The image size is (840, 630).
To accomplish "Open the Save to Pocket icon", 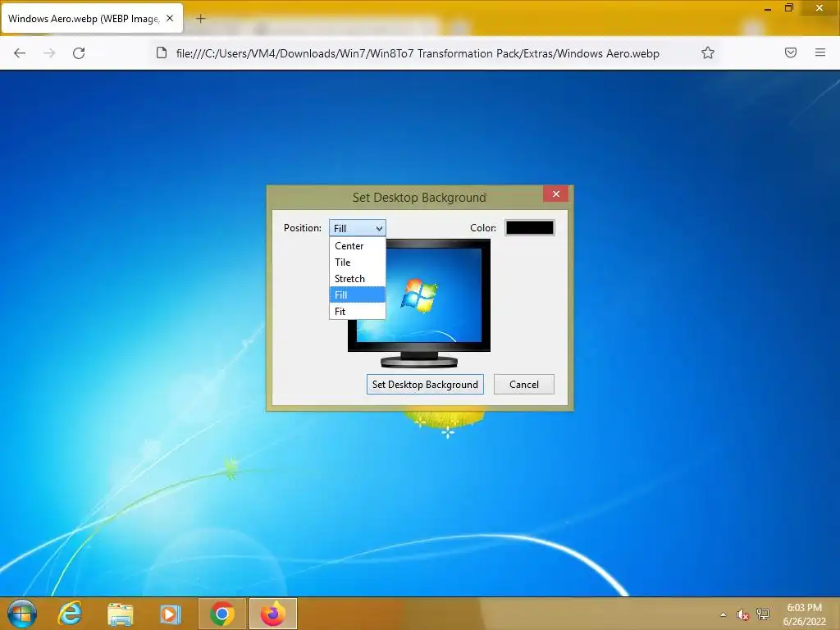I will tap(791, 52).
